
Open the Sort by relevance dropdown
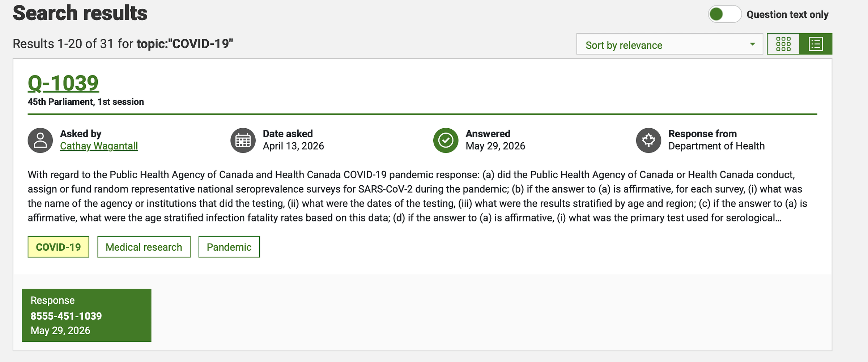(669, 44)
